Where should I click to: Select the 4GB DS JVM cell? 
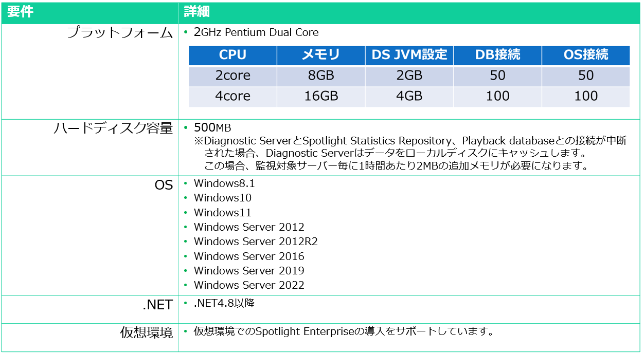tap(409, 97)
